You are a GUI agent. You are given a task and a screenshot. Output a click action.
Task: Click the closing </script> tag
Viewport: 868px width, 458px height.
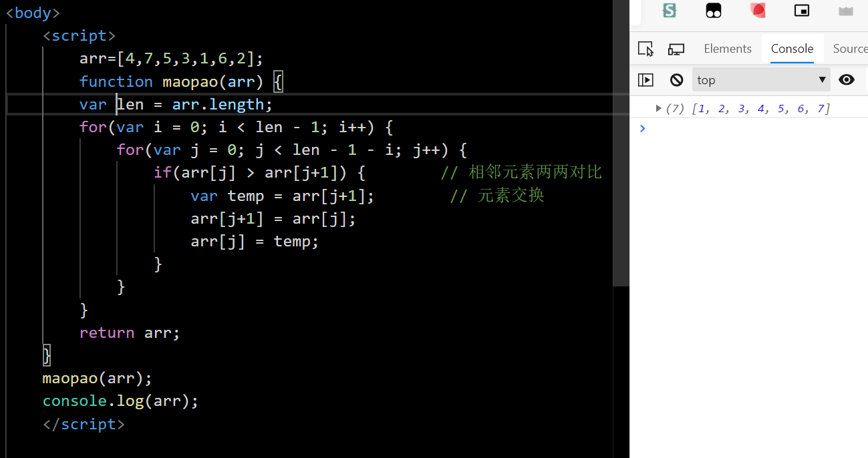point(84,424)
